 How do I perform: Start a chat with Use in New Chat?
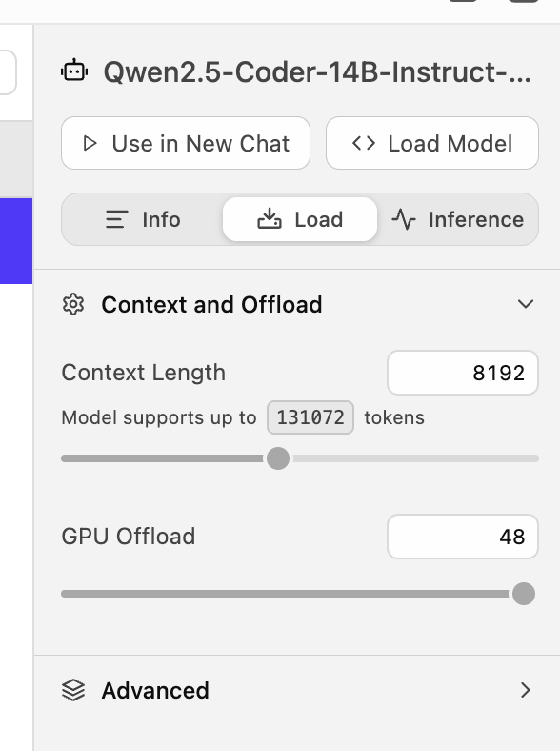(x=186, y=143)
